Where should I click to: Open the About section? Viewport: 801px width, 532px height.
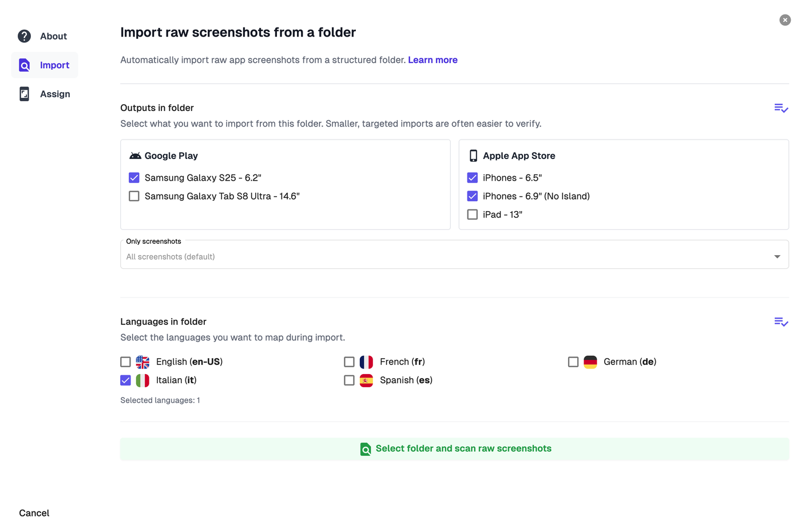click(x=53, y=36)
